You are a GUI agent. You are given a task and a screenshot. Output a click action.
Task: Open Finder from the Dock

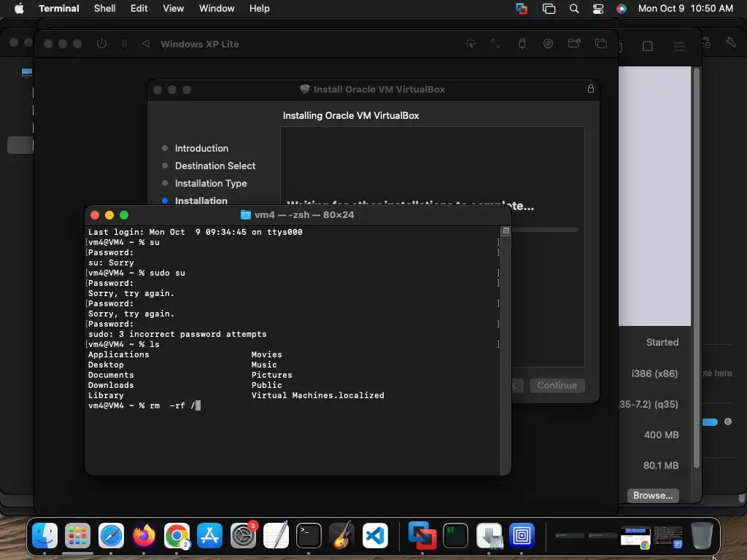[x=44, y=536]
